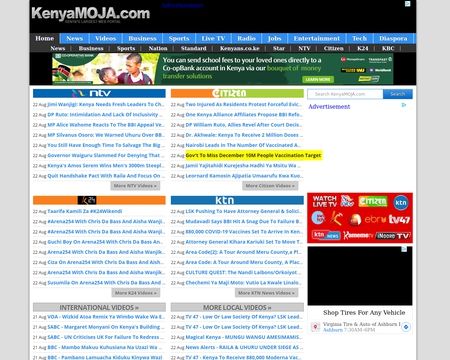Select KBC in the dark sub-menu
This screenshot has height=360, width=450.
(x=388, y=48)
